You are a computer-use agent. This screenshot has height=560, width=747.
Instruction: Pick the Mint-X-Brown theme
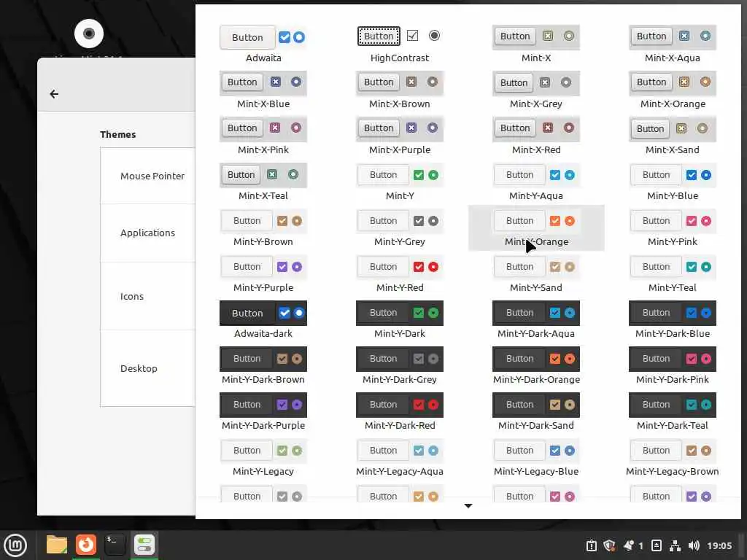click(x=400, y=90)
